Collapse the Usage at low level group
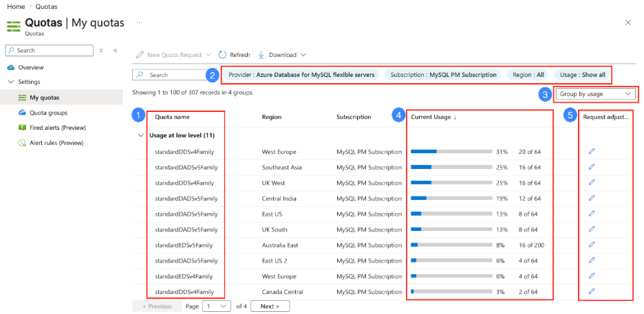The width and height of the screenshot is (644, 314). point(141,135)
